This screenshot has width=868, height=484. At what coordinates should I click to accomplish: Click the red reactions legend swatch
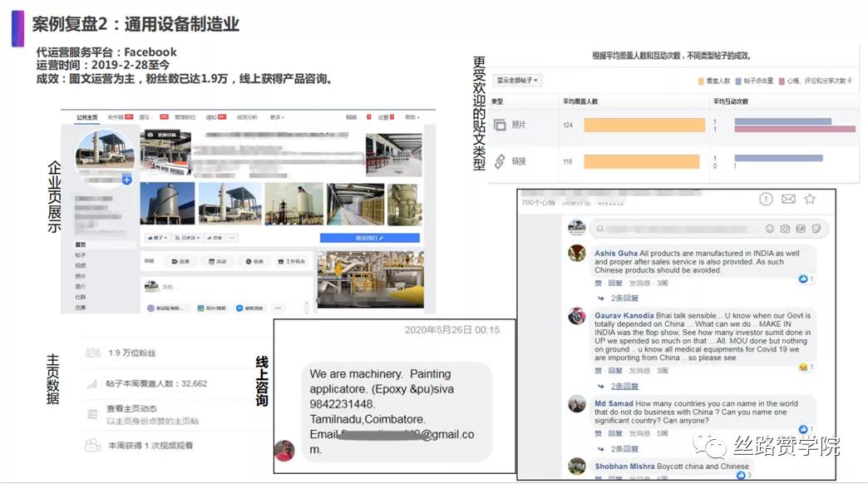pyautogui.click(x=782, y=81)
